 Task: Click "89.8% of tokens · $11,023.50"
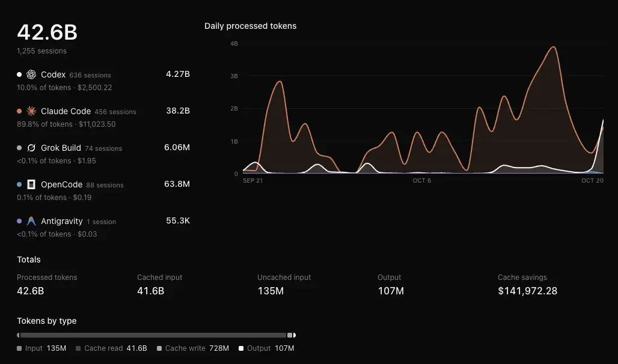tap(66, 124)
